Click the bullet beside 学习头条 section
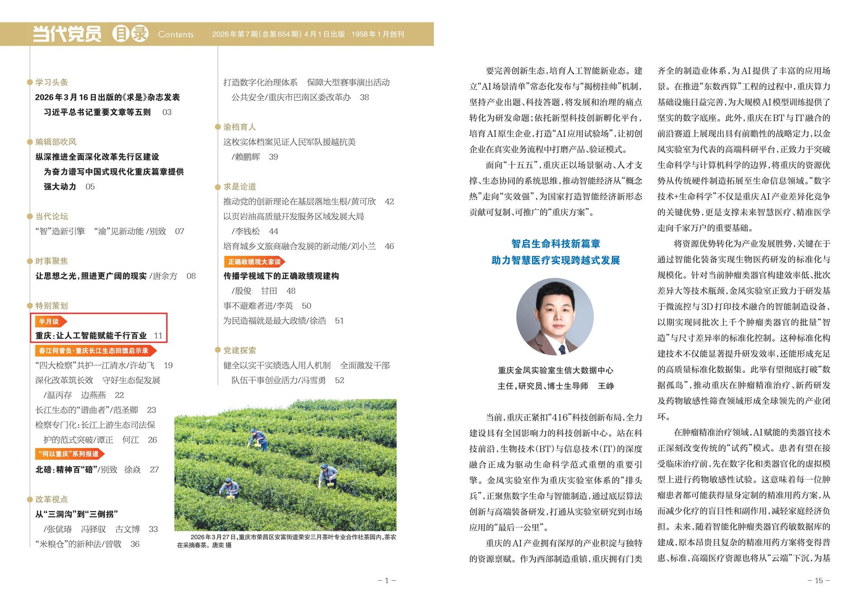This screenshot has height=610, width=868. point(30,82)
